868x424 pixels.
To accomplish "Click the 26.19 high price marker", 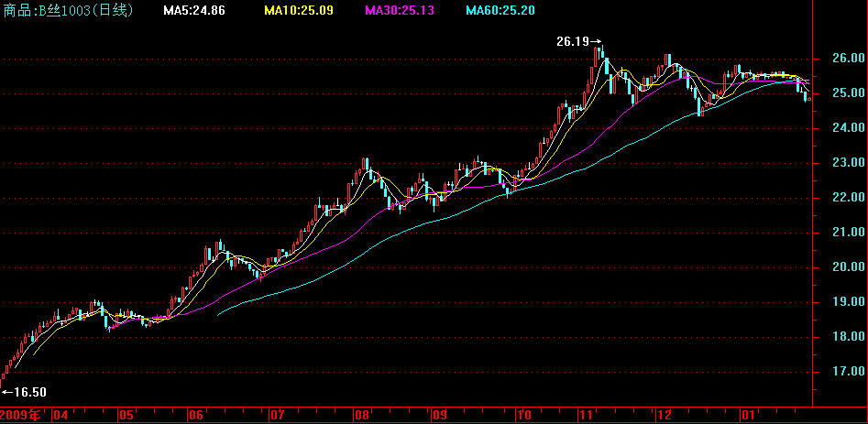I will [577, 41].
